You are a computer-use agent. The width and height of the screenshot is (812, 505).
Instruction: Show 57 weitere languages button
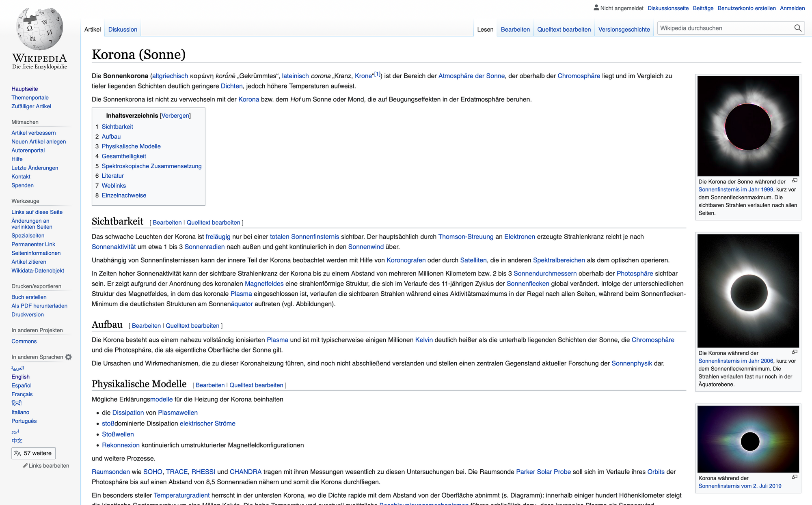(33, 453)
